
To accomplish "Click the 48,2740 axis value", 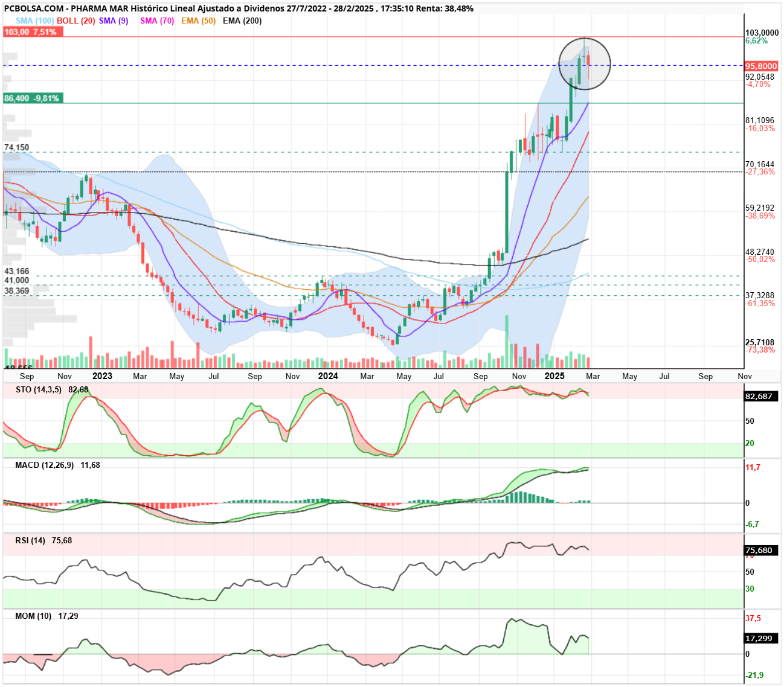I will point(760,252).
